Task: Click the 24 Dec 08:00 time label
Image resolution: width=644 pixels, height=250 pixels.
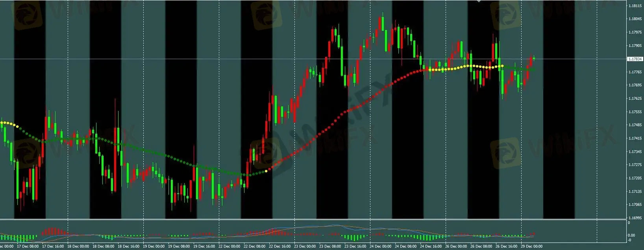Action: tap(405, 246)
